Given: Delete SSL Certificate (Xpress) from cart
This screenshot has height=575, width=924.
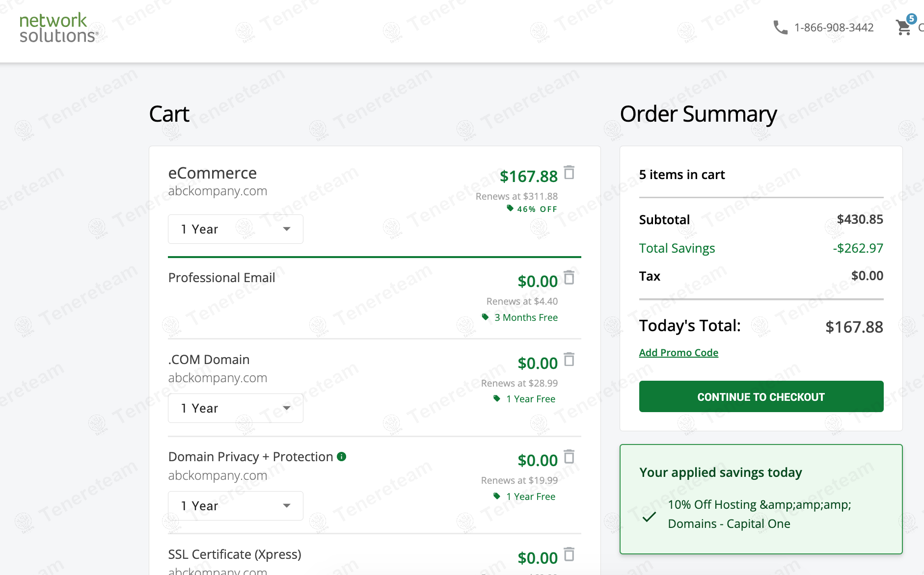Looking at the screenshot, I should click(x=569, y=554).
